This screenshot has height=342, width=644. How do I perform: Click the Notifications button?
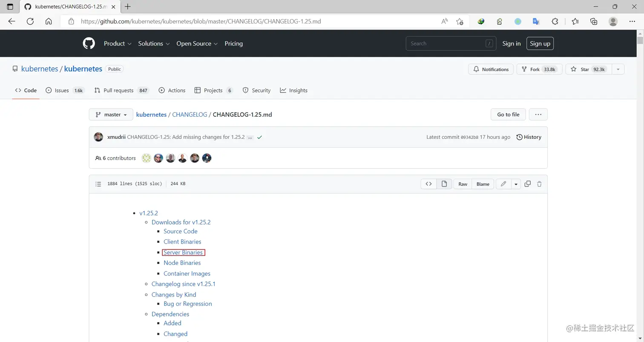point(491,69)
